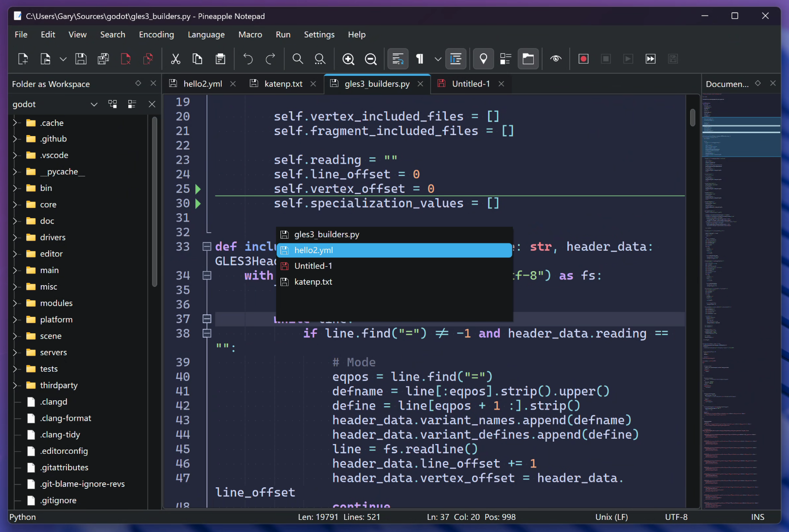Image resolution: width=789 pixels, height=532 pixels.
Task: Select hello2.yml in the document switcher list
Action: [394, 250]
